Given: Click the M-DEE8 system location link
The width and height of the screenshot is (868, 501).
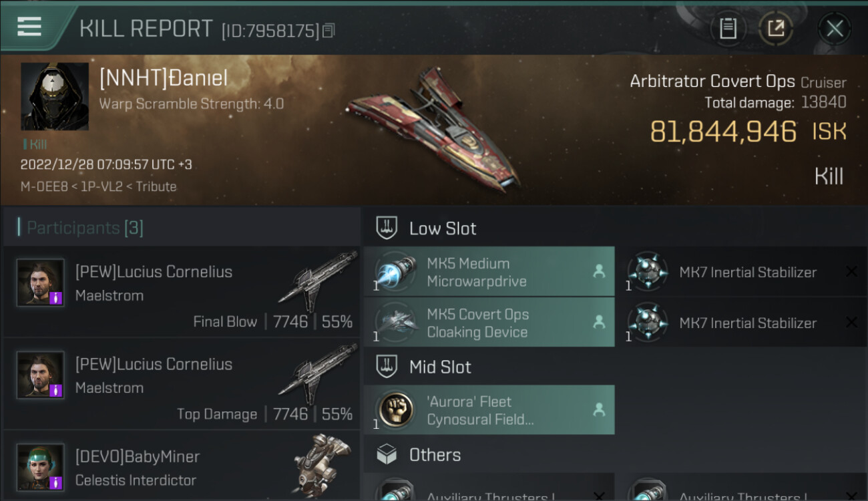Looking at the screenshot, I should click(x=40, y=186).
